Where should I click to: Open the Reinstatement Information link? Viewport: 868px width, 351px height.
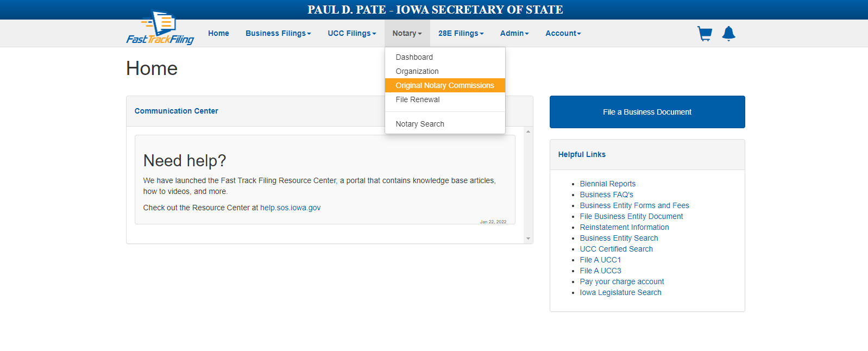[624, 227]
